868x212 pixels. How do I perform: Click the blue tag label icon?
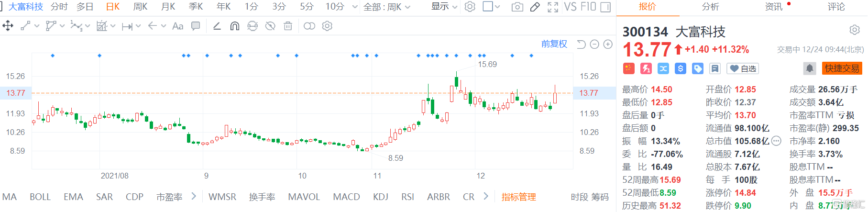tap(698, 68)
